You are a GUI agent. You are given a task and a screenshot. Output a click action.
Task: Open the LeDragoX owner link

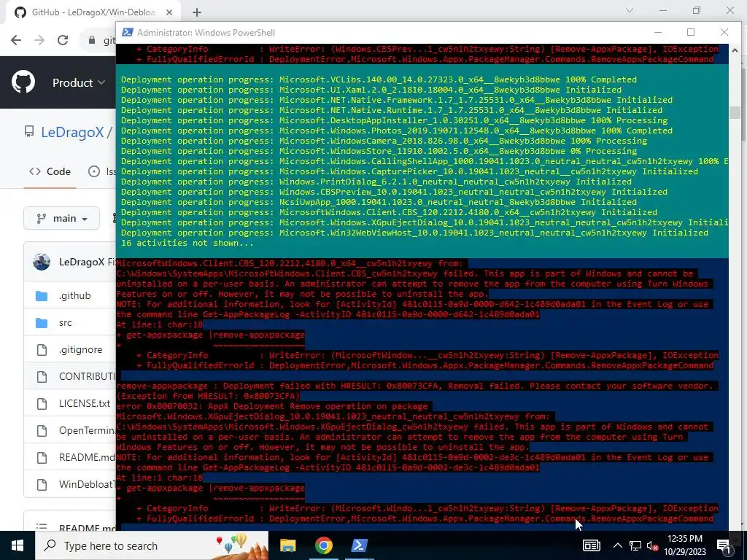pyautogui.click(x=72, y=132)
